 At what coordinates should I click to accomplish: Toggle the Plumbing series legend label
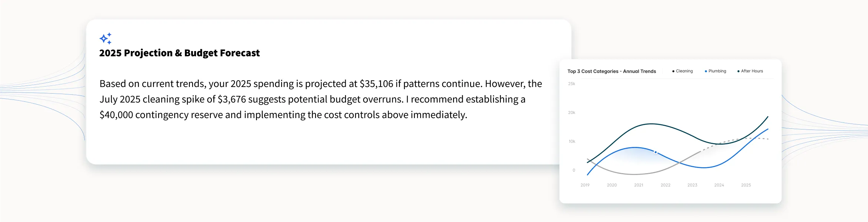(717, 71)
